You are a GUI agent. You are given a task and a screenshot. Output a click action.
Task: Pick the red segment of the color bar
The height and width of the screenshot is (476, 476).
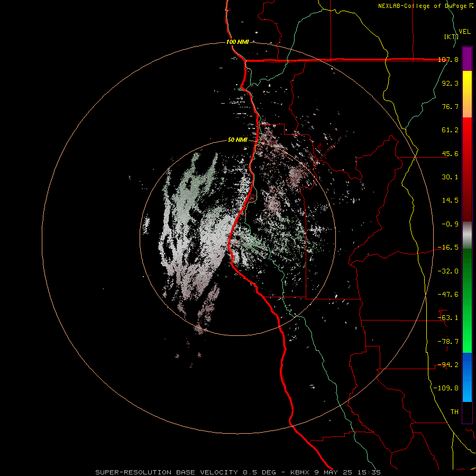tap(467, 169)
